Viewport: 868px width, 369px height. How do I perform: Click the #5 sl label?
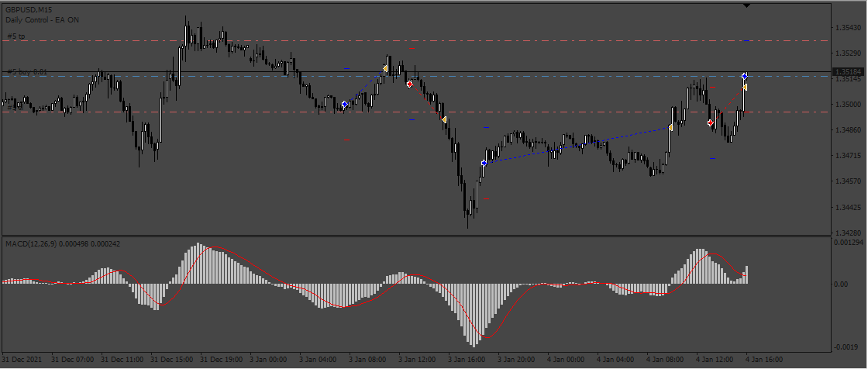coord(15,108)
